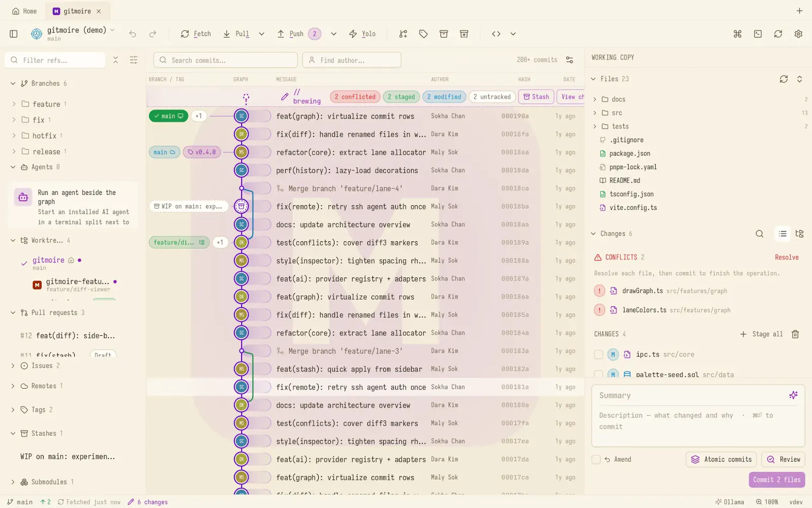The image size is (812, 508).
Task: Discard all changes trash icon
Action: pos(795,334)
